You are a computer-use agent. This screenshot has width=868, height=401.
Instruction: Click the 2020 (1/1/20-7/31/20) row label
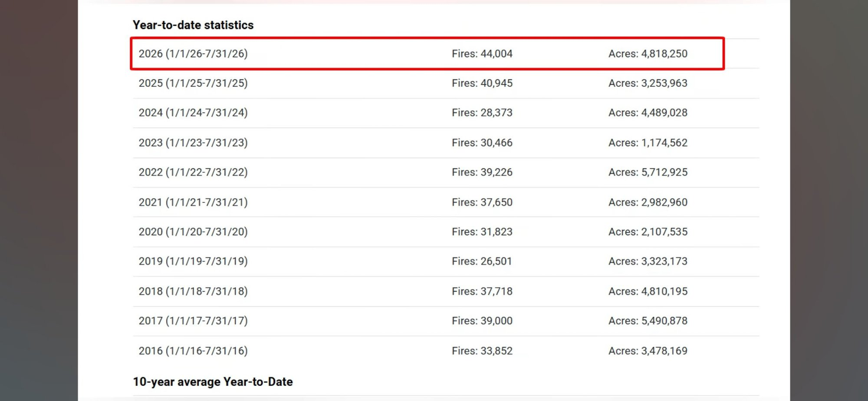pyautogui.click(x=193, y=232)
